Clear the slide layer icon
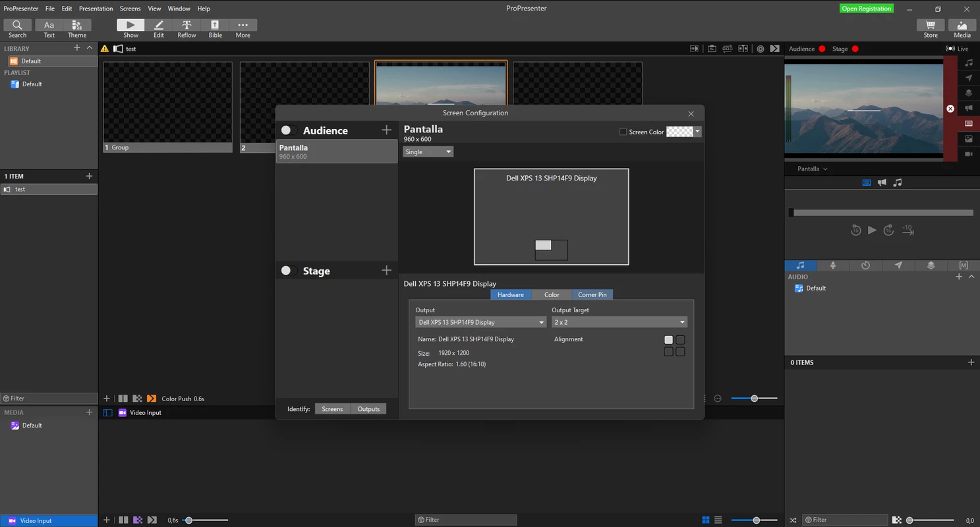The height and width of the screenshot is (527, 980). [968, 123]
